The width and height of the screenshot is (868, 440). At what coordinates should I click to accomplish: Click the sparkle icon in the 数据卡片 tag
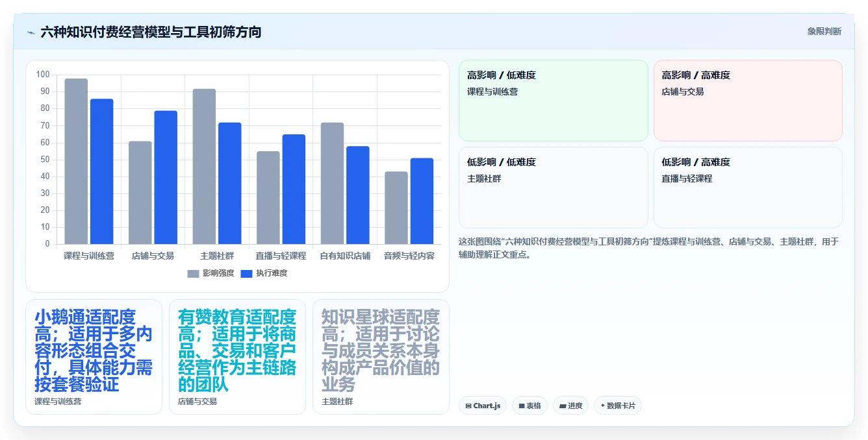(602, 406)
